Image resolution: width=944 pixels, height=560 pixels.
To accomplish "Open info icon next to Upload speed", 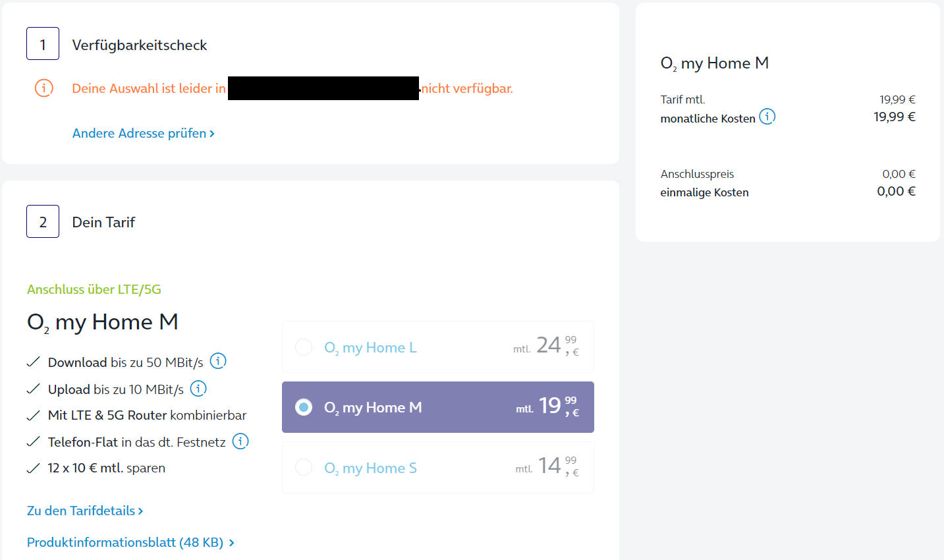I will (x=198, y=389).
